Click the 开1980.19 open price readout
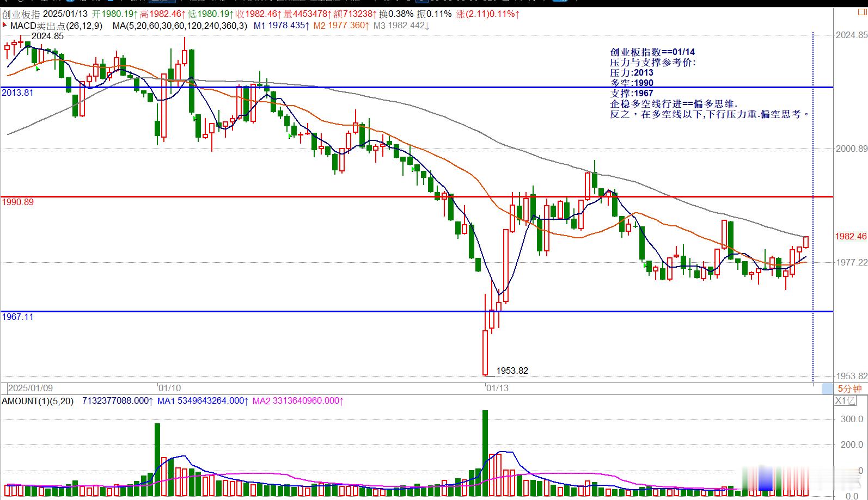The height and width of the screenshot is (500, 868). pyautogui.click(x=114, y=14)
